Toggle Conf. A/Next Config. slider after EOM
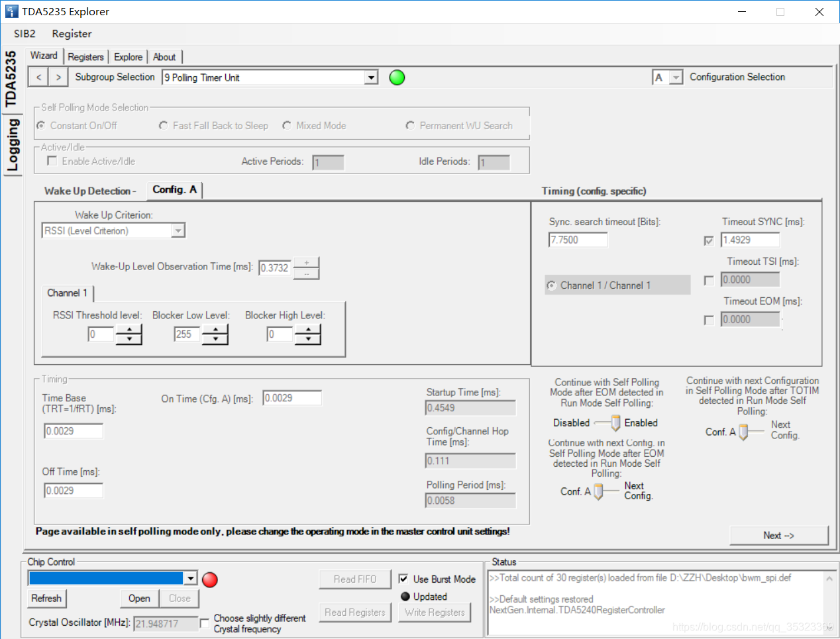Viewport: 840px width, 639px height. pos(598,491)
